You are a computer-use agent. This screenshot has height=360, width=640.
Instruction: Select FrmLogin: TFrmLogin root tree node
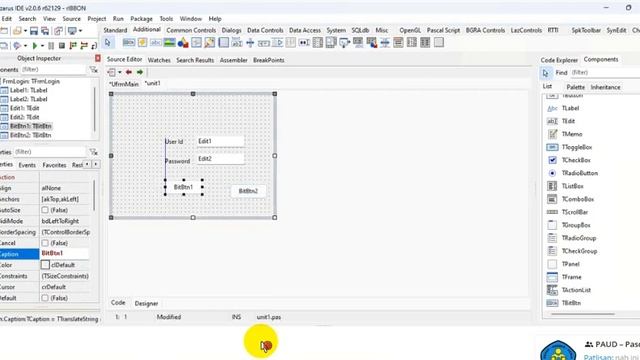[x=31, y=81]
